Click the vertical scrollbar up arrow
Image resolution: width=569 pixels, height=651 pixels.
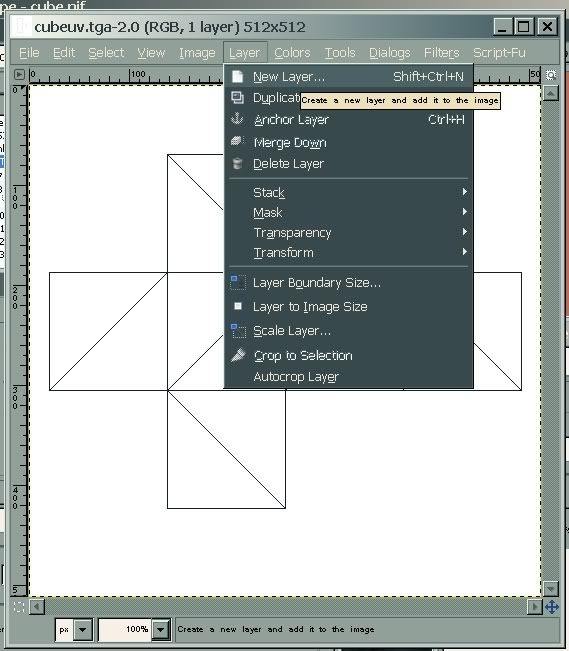(x=551, y=93)
